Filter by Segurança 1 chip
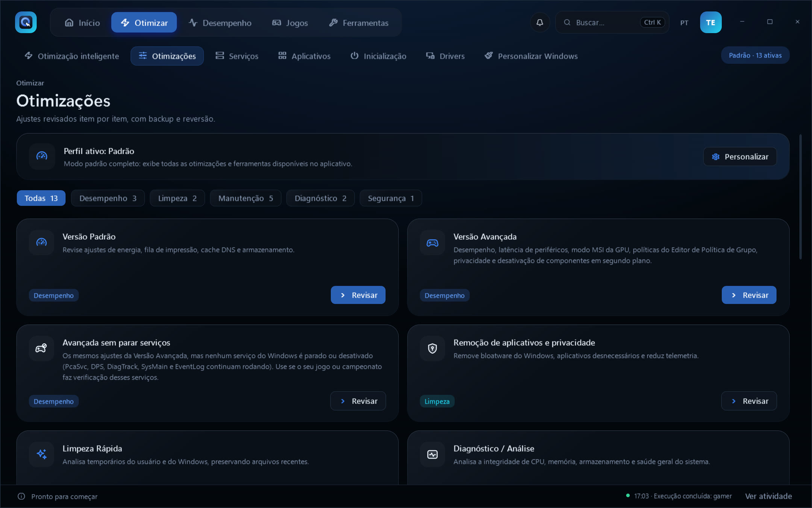The width and height of the screenshot is (812, 508). tap(391, 198)
